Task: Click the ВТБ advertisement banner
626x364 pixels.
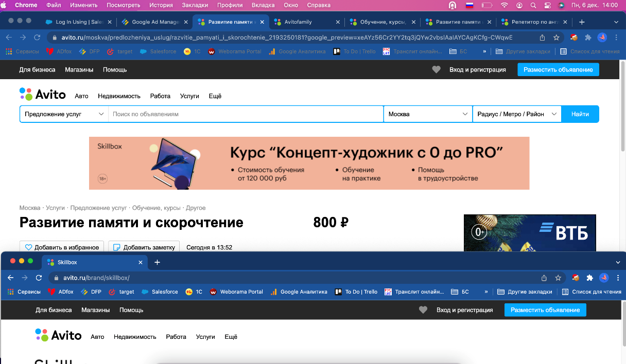Action: click(x=530, y=233)
